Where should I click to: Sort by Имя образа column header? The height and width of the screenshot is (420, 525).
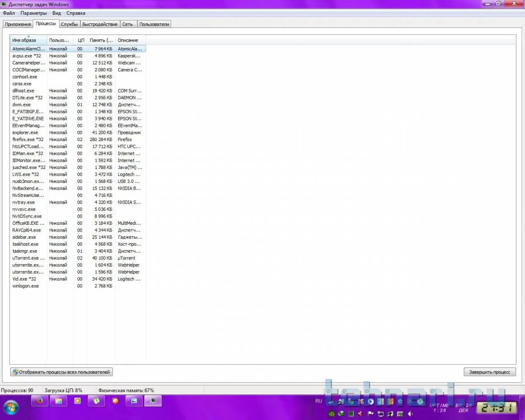(x=28, y=40)
